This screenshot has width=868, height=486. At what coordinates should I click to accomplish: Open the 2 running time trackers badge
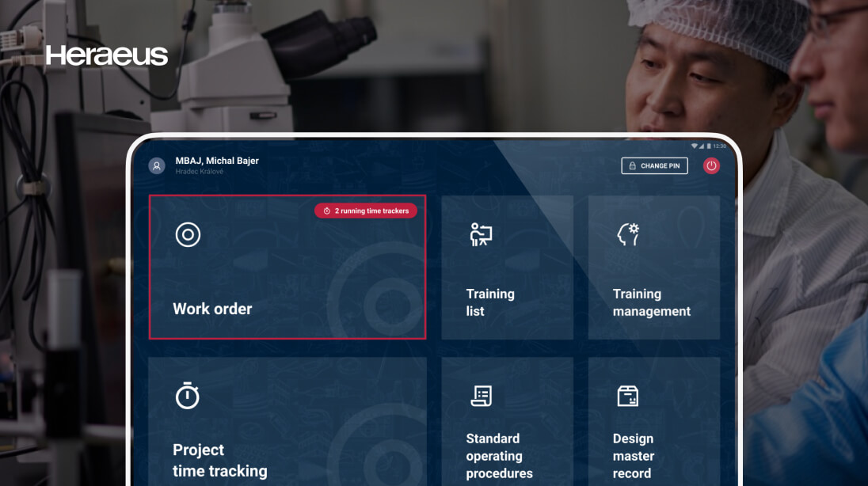(366, 211)
